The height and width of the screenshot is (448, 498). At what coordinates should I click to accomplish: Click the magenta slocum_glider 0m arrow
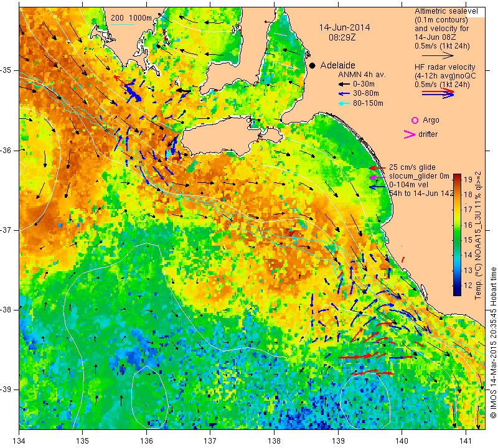pyautogui.click(x=377, y=177)
